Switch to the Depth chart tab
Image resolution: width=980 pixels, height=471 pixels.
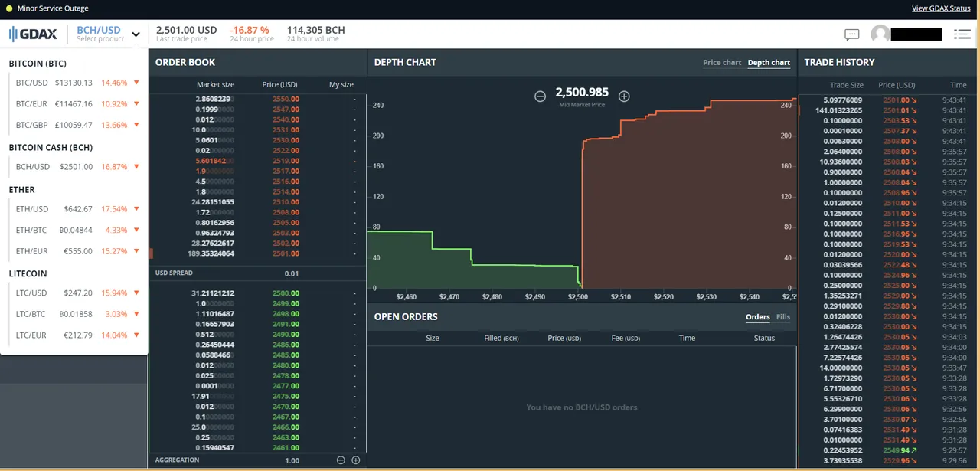click(x=769, y=63)
